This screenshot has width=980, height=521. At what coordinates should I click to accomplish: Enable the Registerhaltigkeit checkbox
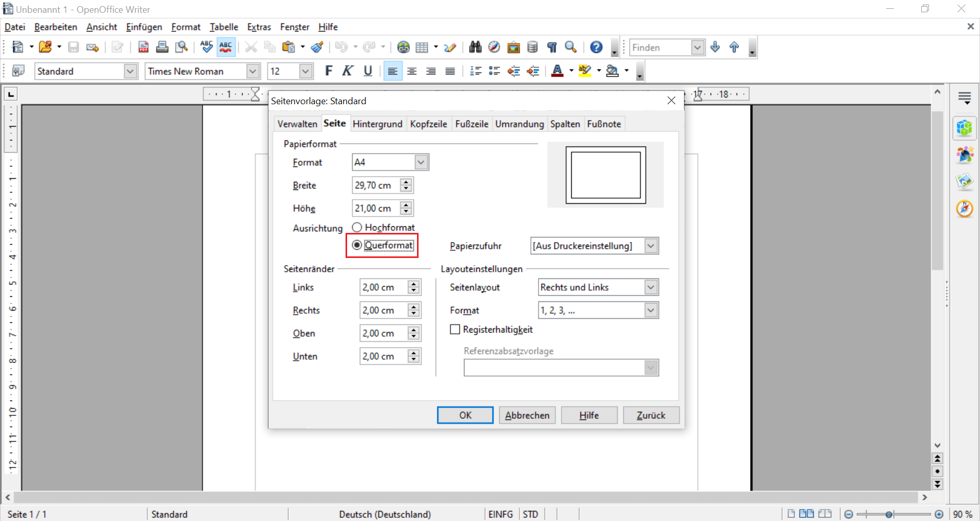pyautogui.click(x=454, y=329)
